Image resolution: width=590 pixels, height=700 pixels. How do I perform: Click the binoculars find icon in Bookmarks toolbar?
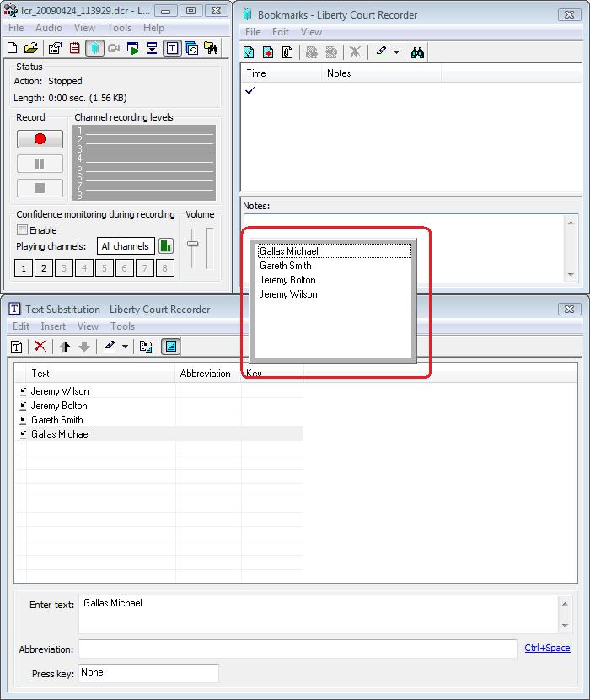[417, 52]
